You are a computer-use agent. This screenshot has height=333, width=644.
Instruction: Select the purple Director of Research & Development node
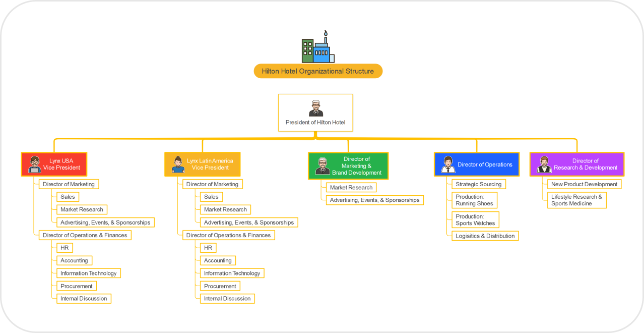pos(577,164)
